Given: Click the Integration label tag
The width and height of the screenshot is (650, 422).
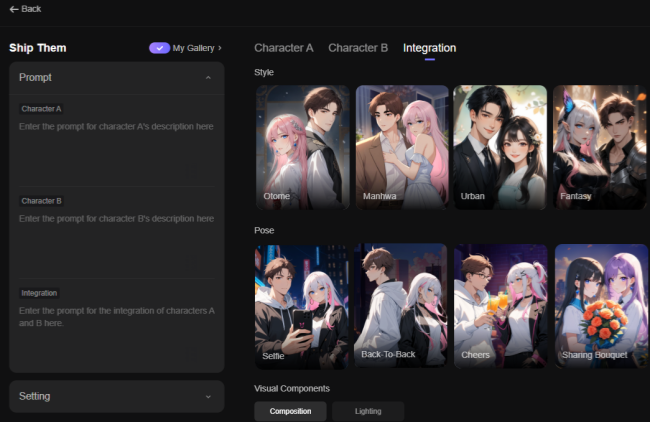Looking at the screenshot, I should tap(39, 293).
